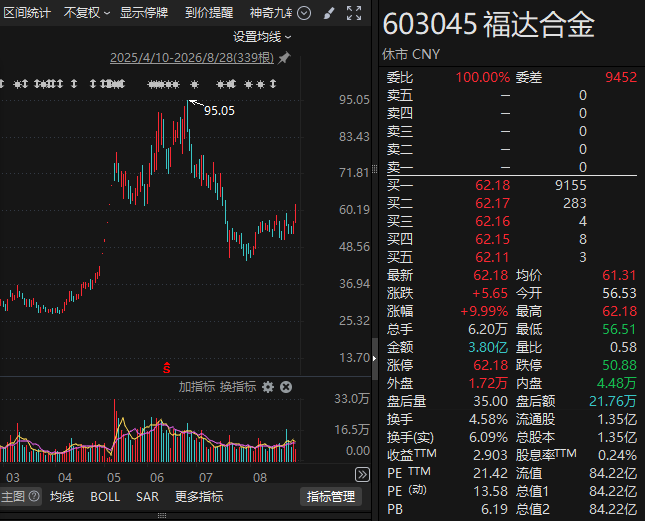Image resolution: width=645 pixels, height=521 pixels.
Task: Click 均价 value 61.31
Action: tap(619, 275)
